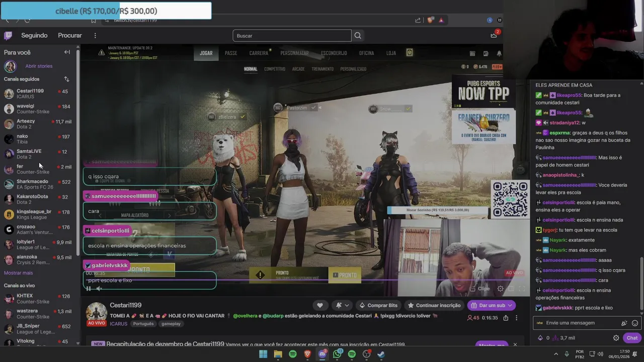
Task: Pause the stream video
Action: [89, 288]
